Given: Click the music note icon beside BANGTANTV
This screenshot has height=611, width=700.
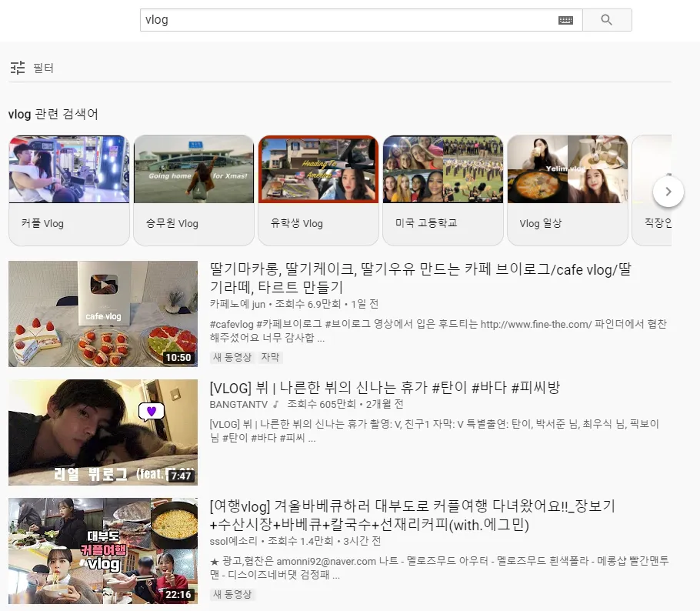Looking at the screenshot, I should point(276,404).
